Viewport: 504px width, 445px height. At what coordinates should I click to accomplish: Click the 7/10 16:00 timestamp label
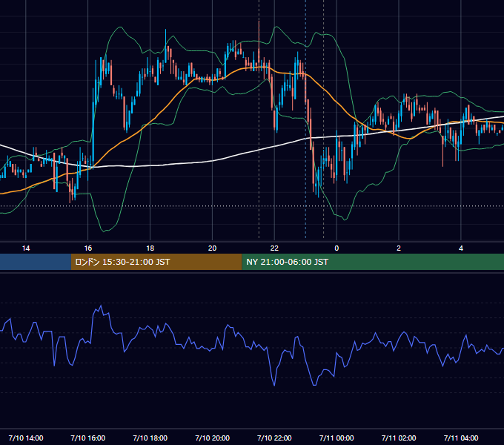pos(87,438)
